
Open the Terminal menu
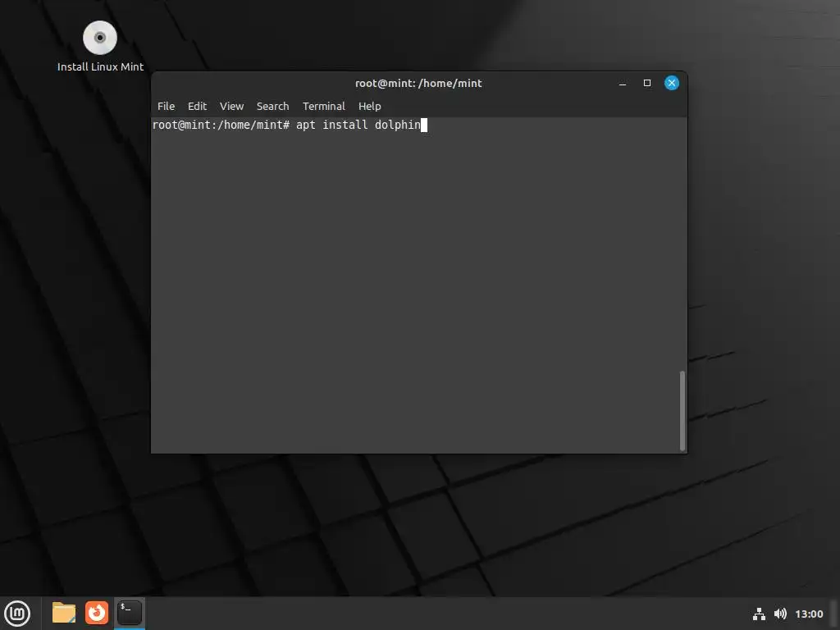click(323, 106)
